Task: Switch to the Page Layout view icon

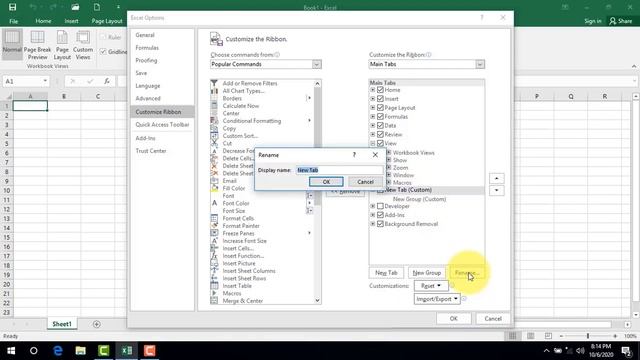Action: point(62,38)
